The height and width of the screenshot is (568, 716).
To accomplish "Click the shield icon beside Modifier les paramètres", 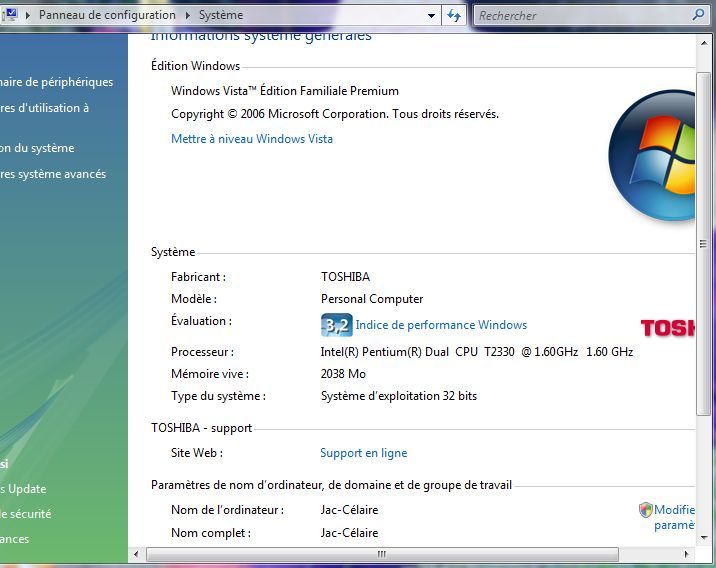I will click(645, 510).
